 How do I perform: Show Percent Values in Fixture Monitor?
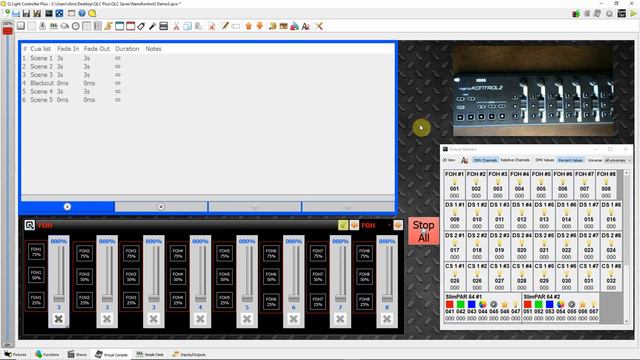(571, 160)
